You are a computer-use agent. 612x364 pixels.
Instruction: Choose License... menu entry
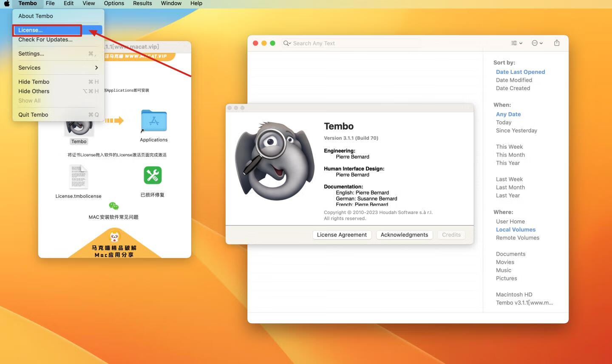pos(58,30)
